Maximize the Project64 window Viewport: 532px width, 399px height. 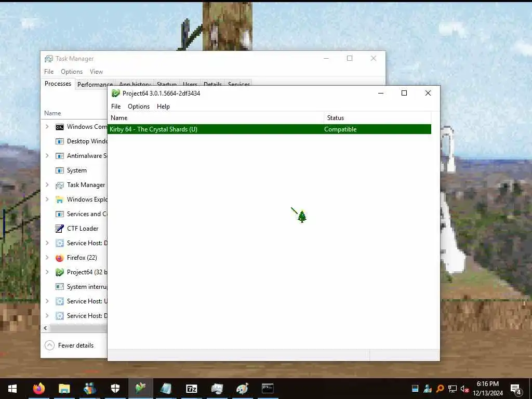[404, 93]
